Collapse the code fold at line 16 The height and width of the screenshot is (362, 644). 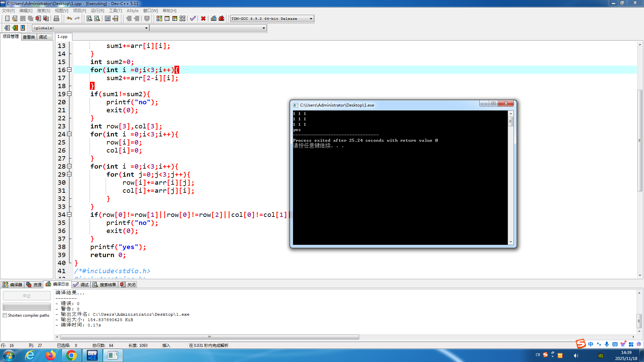(x=69, y=70)
